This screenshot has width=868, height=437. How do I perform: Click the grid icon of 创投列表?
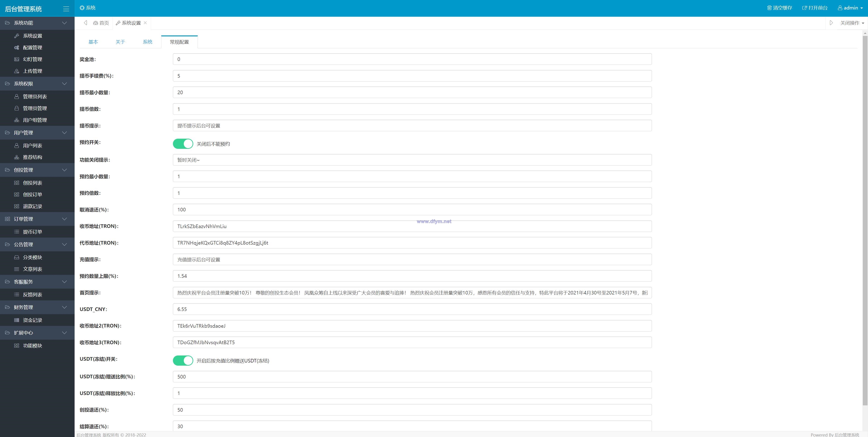click(17, 183)
